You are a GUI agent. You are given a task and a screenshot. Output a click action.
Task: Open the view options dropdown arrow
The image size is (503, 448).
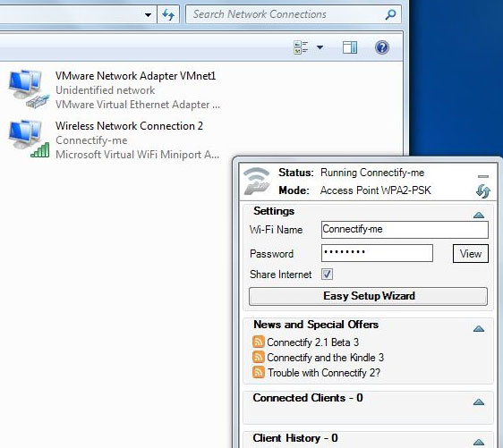point(320,47)
